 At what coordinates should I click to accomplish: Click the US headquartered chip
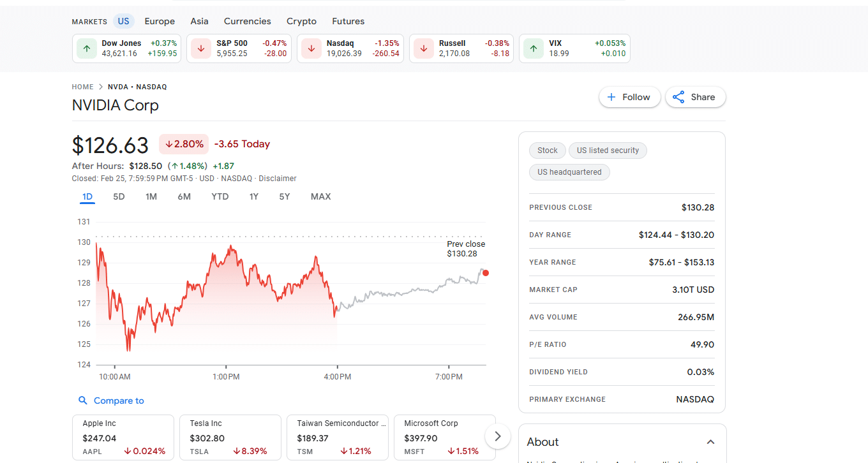coord(569,172)
